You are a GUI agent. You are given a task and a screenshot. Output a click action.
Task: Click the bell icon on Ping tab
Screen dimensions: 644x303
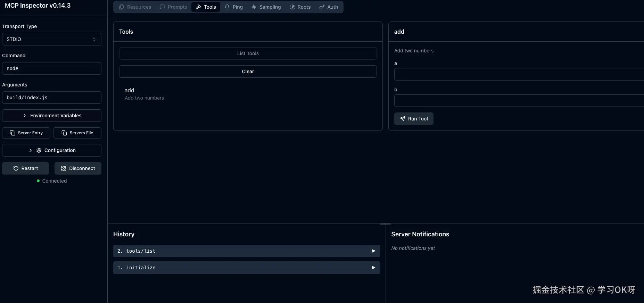(x=227, y=7)
